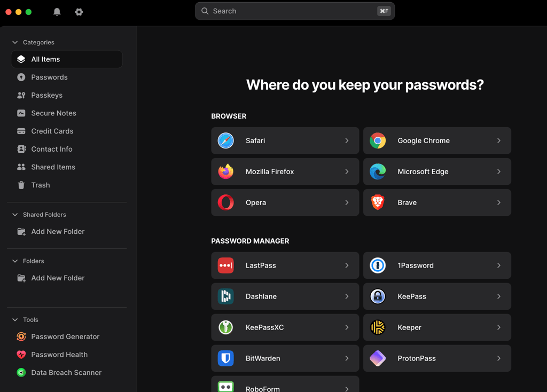Click the arrow on the ProtonPass row
547x392 pixels.
pyautogui.click(x=499, y=358)
